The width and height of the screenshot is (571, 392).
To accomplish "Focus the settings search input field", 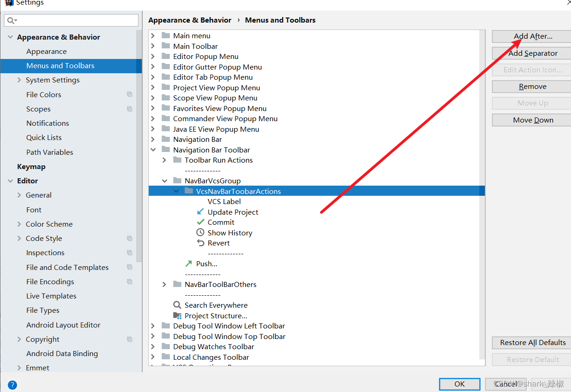I will click(71, 20).
